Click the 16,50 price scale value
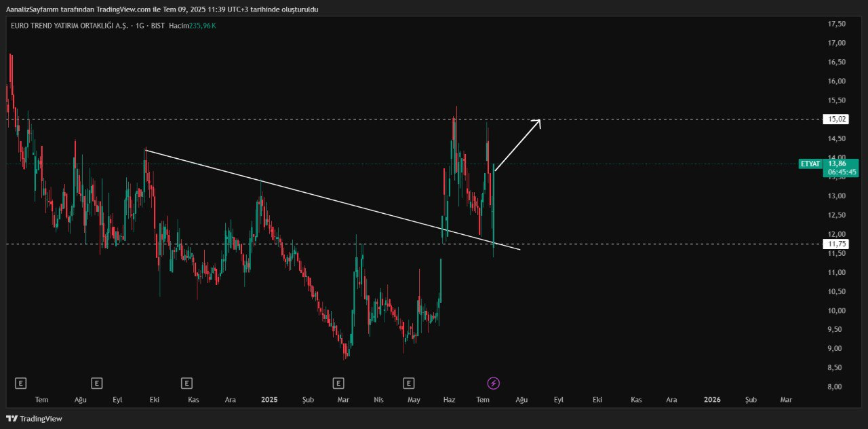The image size is (868, 429). click(837, 62)
